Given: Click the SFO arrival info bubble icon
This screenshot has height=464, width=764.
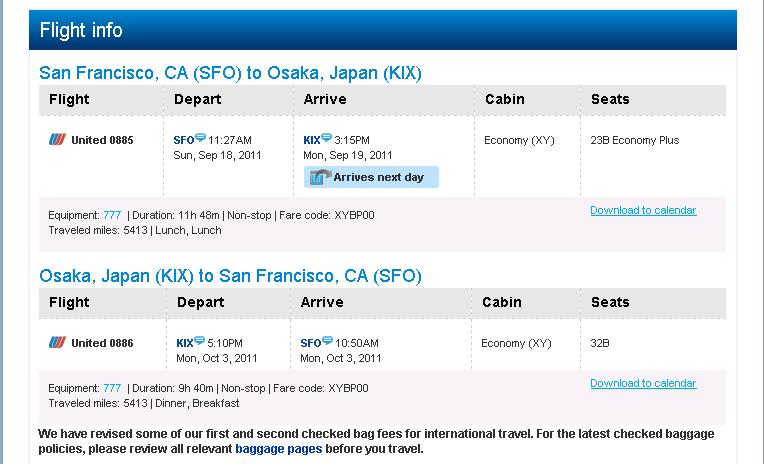Looking at the screenshot, I should pyautogui.click(x=327, y=340).
